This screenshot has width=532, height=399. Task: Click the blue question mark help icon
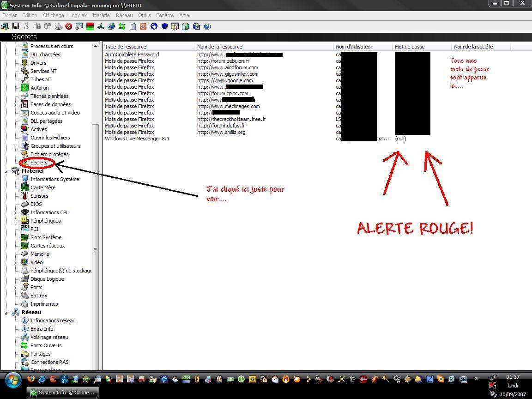pyautogui.click(x=207, y=26)
